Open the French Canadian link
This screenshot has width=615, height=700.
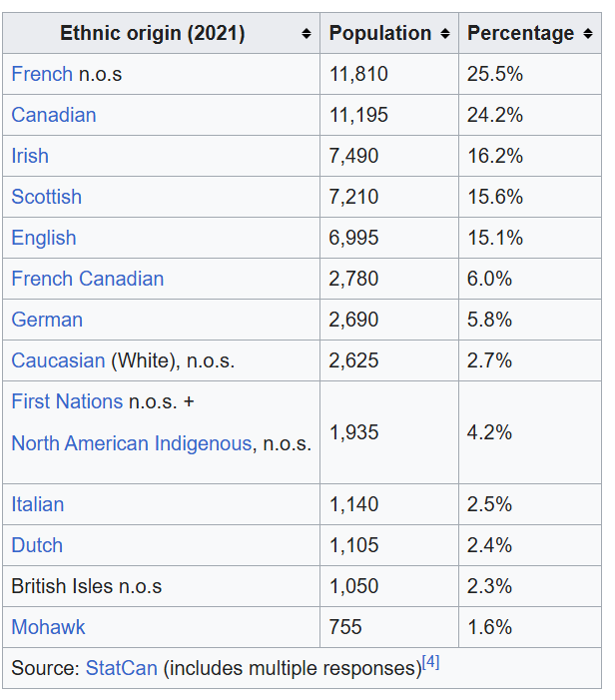(x=88, y=279)
